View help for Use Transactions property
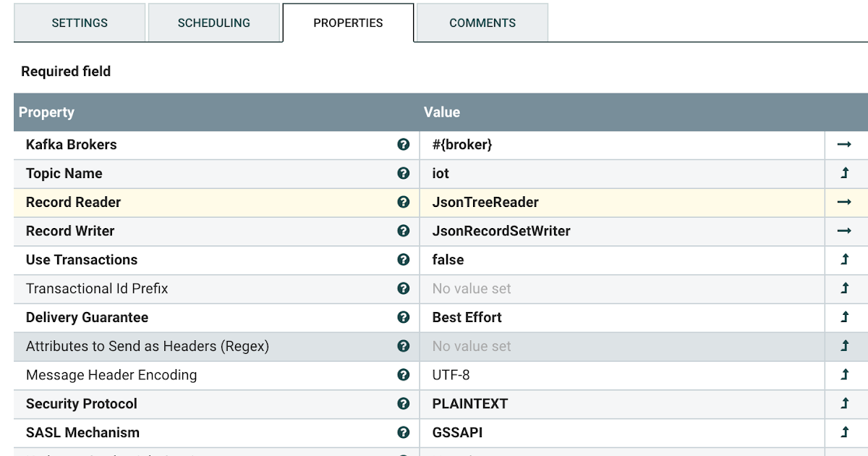The image size is (868, 456). [x=403, y=259]
